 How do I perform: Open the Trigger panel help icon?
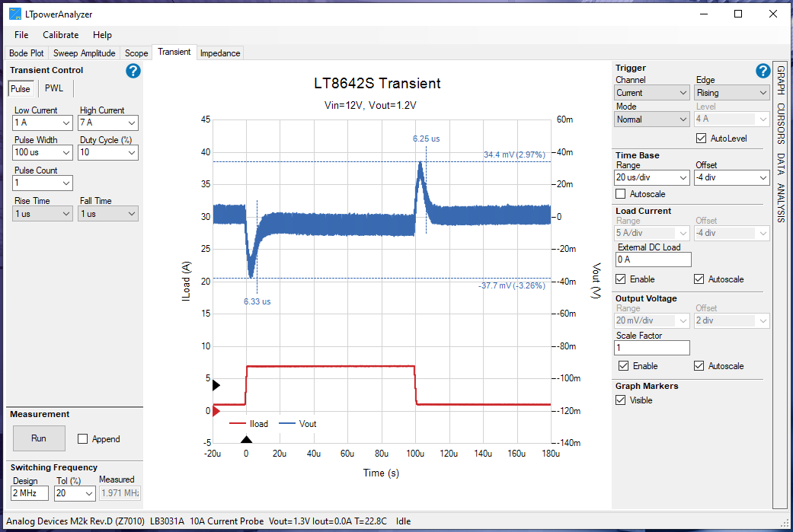point(763,70)
